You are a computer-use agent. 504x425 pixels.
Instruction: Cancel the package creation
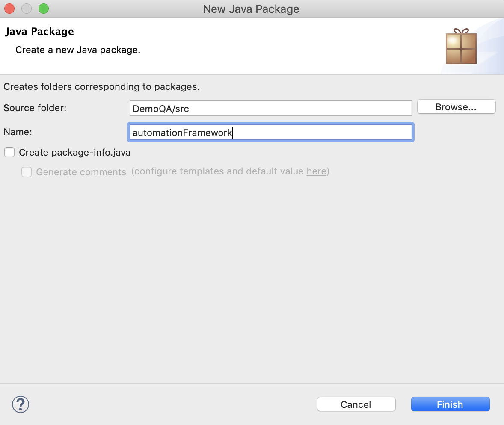356,404
